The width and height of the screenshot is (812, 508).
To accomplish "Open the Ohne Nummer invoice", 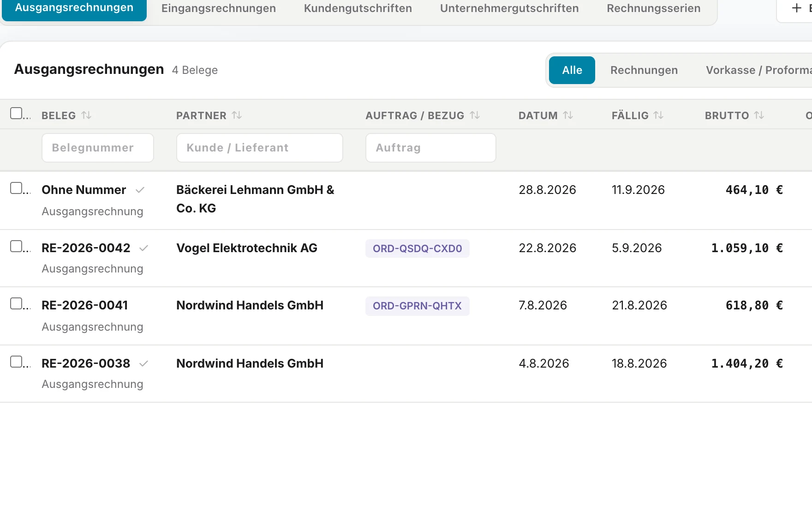I will pos(84,190).
